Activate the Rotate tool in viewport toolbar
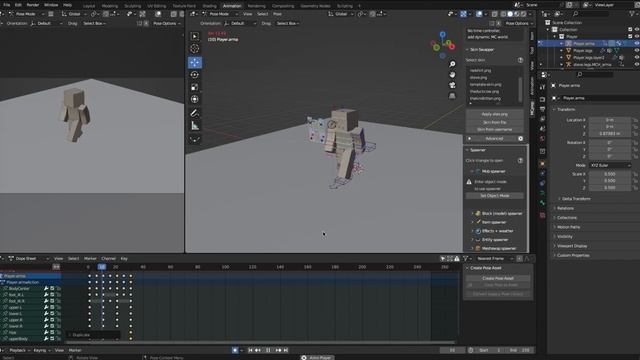The width and height of the screenshot is (640, 360). point(195,75)
